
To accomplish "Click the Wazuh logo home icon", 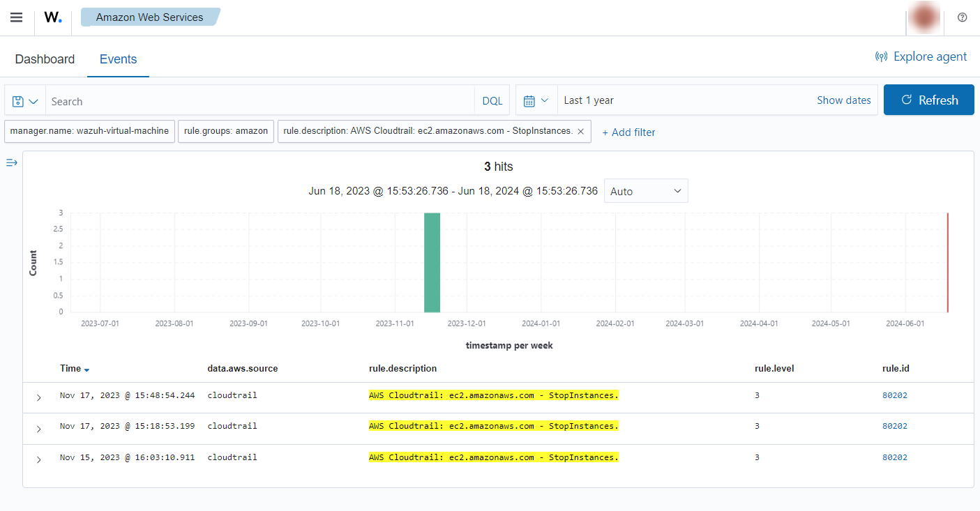I will [x=53, y=17].
